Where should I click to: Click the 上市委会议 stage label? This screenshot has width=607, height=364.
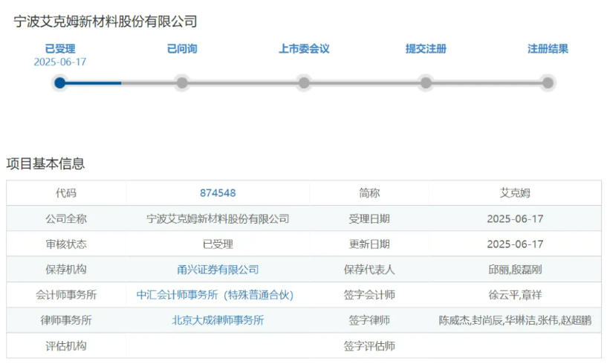pos(304,49)
